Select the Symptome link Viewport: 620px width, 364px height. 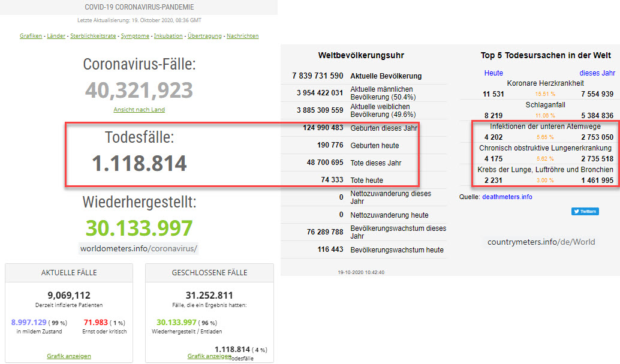(x=135, y=36)
